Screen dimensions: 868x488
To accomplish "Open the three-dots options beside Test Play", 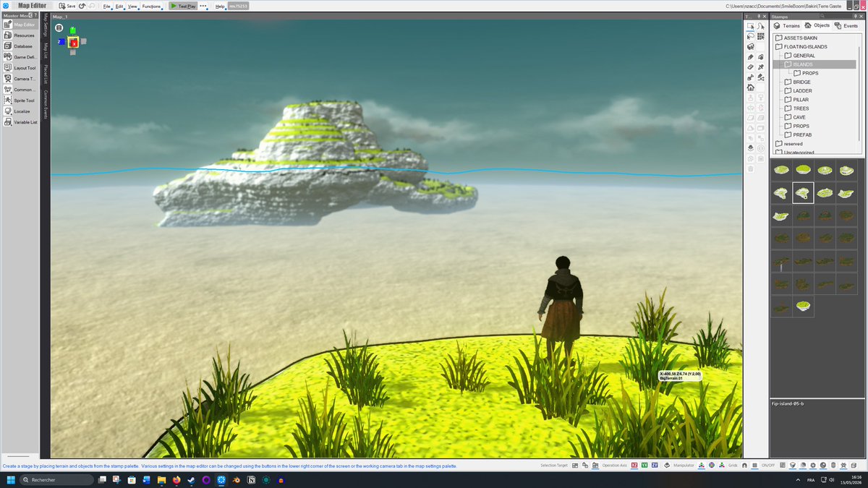I will coord(203,6).
